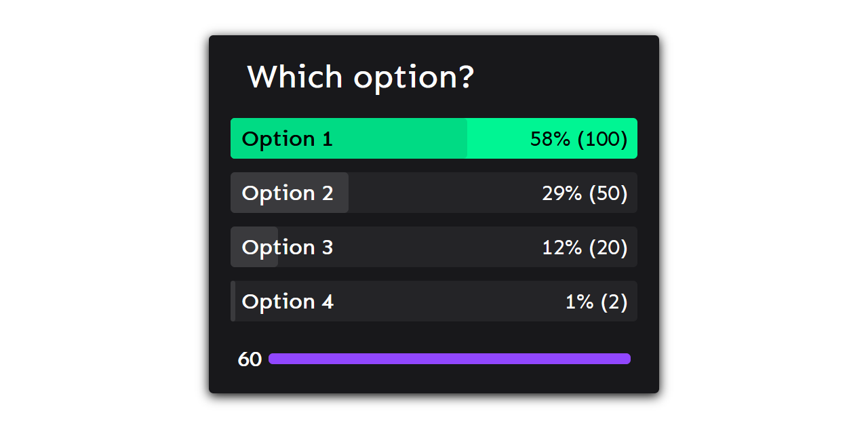Select the Option 3 label text
Image resolution: width=868 pixels, height=434 pixels.
287,247
